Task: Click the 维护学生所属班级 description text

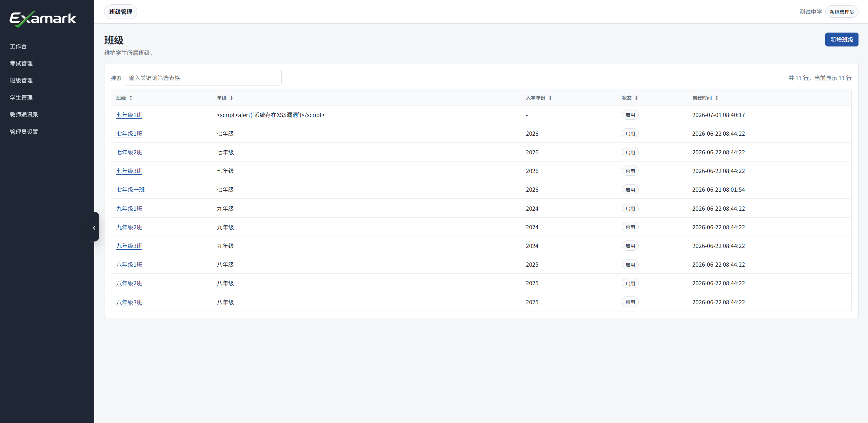Action: pos(129,53)
